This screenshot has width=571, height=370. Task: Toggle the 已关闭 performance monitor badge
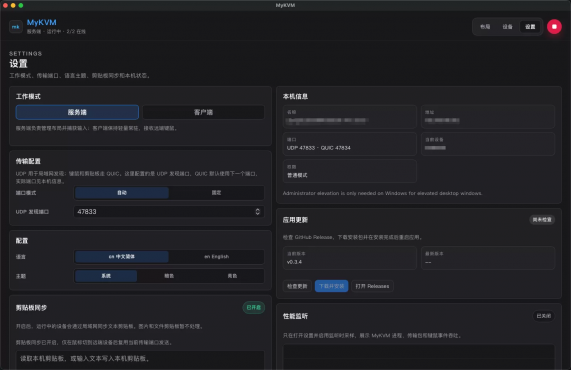point(543,316)
